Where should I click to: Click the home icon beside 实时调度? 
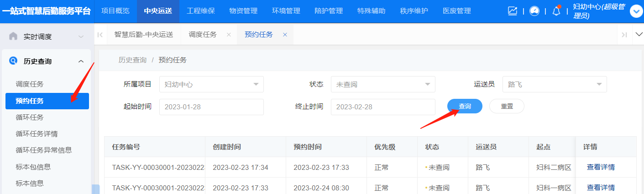pos(14,36)
